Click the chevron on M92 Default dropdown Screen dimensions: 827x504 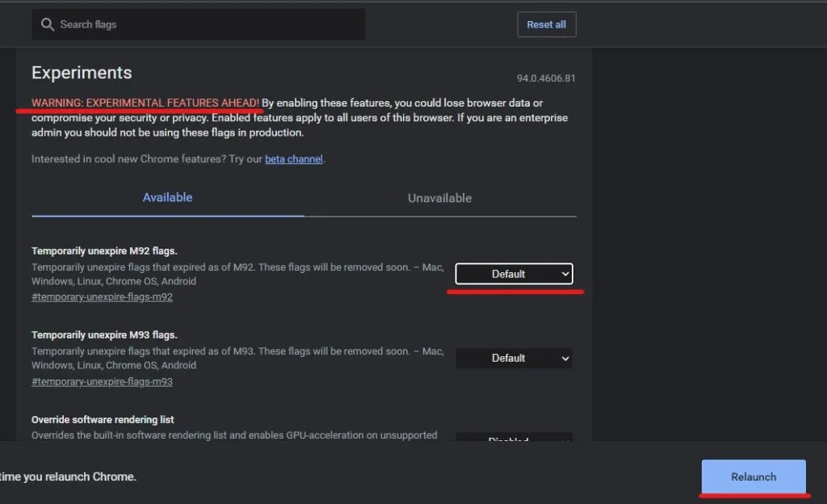coord(564,274)
